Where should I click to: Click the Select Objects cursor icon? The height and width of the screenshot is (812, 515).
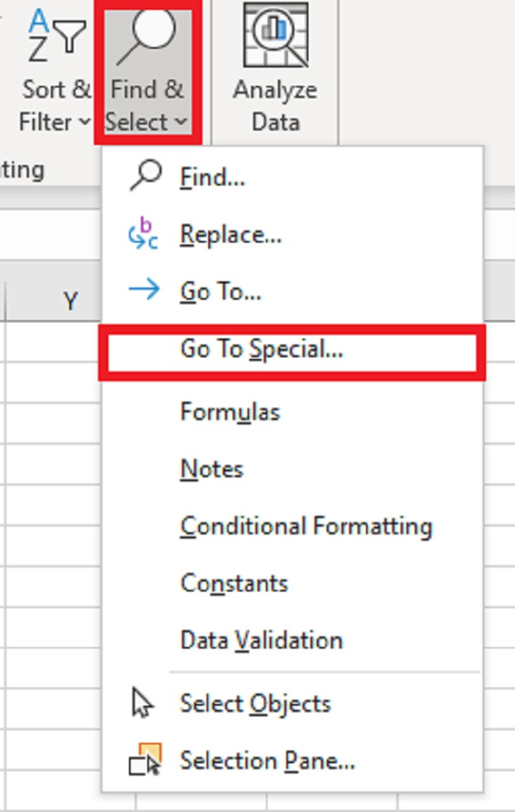[142, 702]
